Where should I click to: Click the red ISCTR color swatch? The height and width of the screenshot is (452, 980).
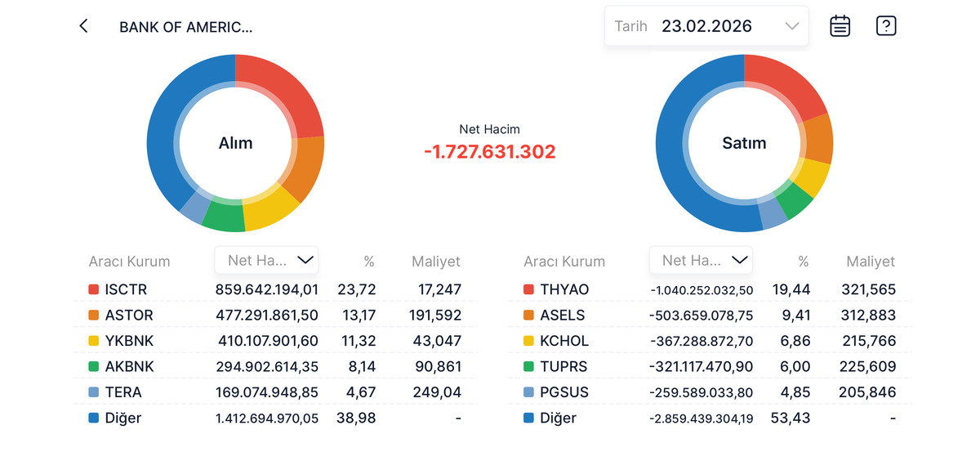(x=93, y=289)
